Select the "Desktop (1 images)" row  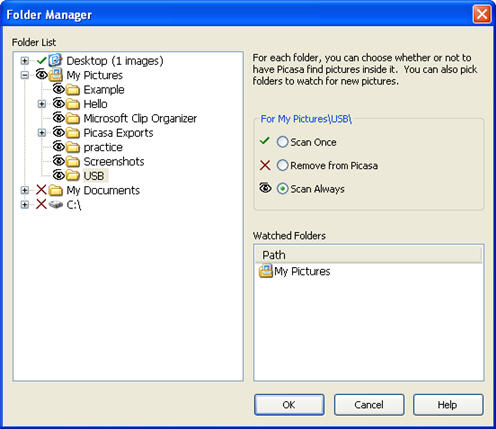coord(115,61)
